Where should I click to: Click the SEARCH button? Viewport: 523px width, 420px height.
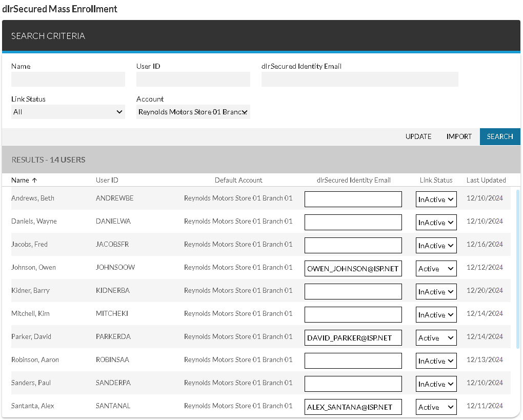coord(499,136)
